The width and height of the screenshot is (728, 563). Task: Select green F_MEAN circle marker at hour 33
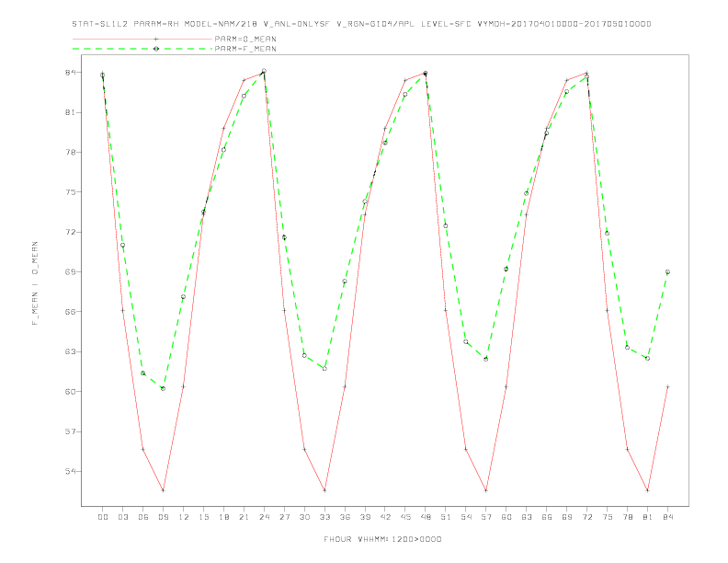pyautogui.click(x=324, y=368)
